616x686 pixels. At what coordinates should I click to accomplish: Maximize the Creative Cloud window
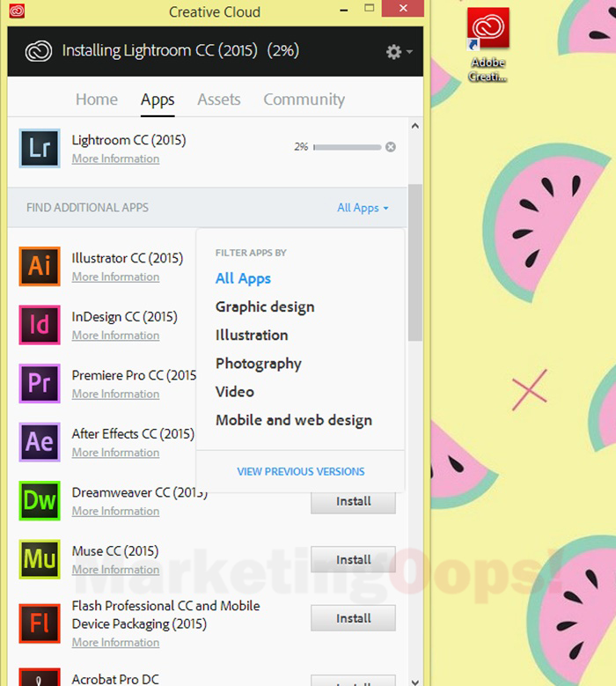point(369,8)
